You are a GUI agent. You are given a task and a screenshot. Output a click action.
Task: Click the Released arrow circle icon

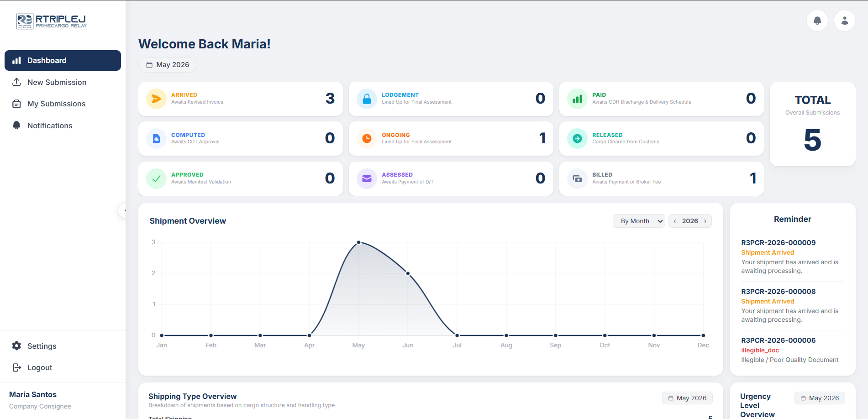[577, 138]
